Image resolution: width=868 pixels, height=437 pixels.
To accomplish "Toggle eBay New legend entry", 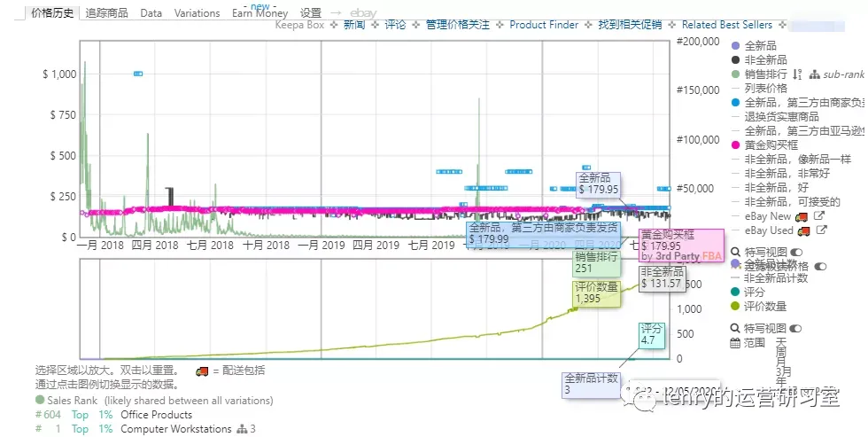I will point(769,216).
